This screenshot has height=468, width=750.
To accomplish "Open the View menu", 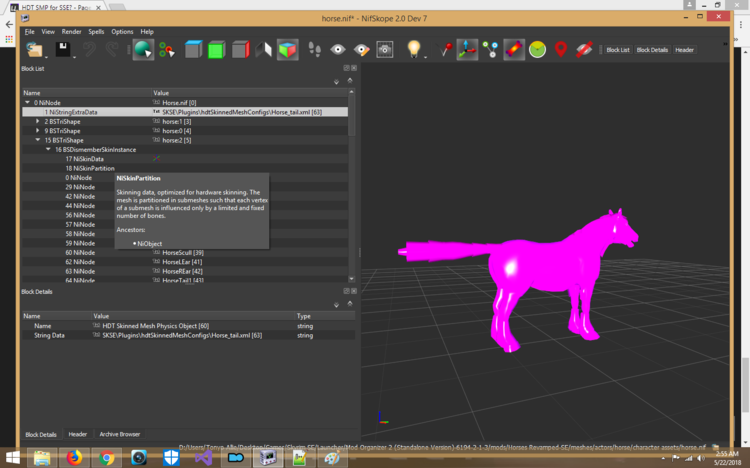I will tap(48, 32).
